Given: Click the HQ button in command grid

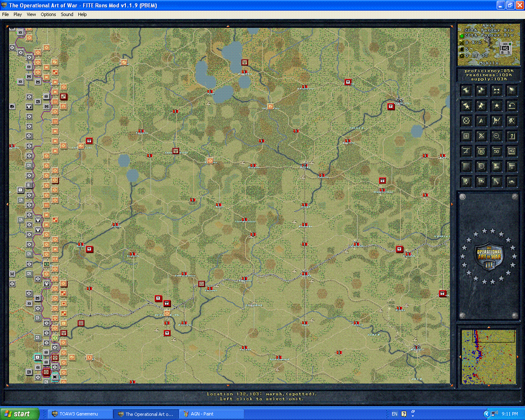Looking at the screenshot, I should pyautogui.click(x=511, y=151).
